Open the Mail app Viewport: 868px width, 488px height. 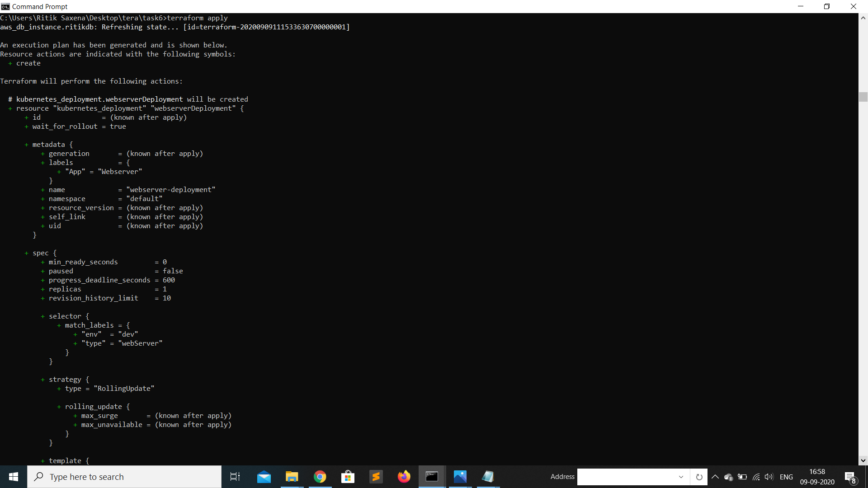(264, 477)
